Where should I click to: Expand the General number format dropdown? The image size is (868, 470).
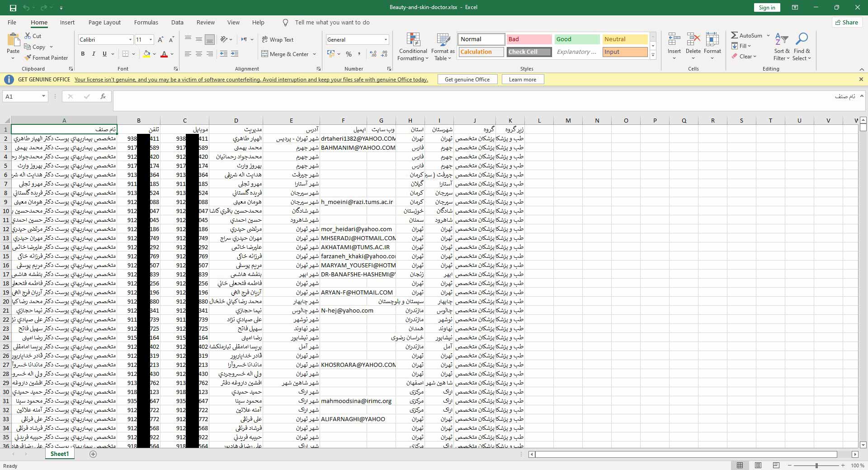click(x=386, y=40)
